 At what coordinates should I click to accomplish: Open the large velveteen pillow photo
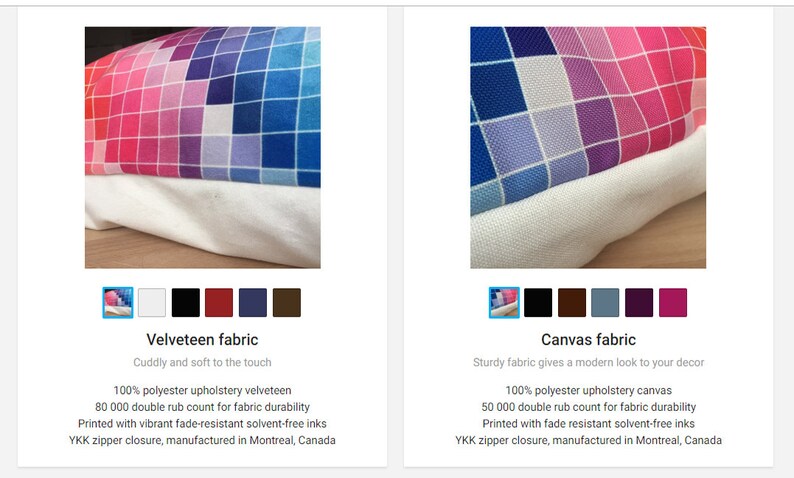click(203, 147)
